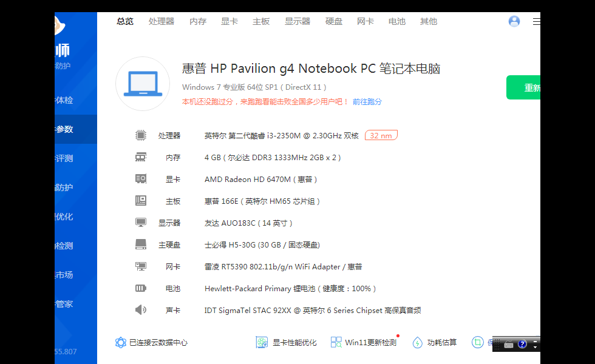Open the 显卡性能优化 label

tap(294, 343)
